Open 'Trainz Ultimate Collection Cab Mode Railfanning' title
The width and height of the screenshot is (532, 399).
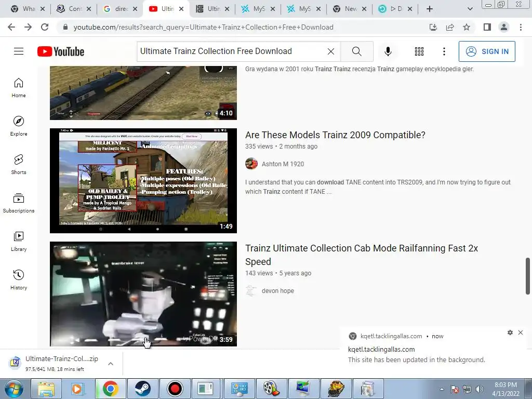point(362,255)
